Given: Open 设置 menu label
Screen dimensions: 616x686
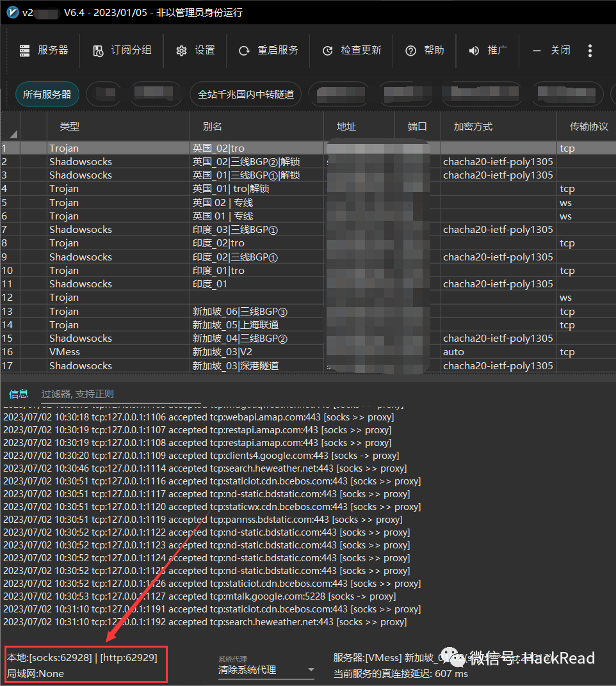Looking at the screenshot, I should coord(205,51).
